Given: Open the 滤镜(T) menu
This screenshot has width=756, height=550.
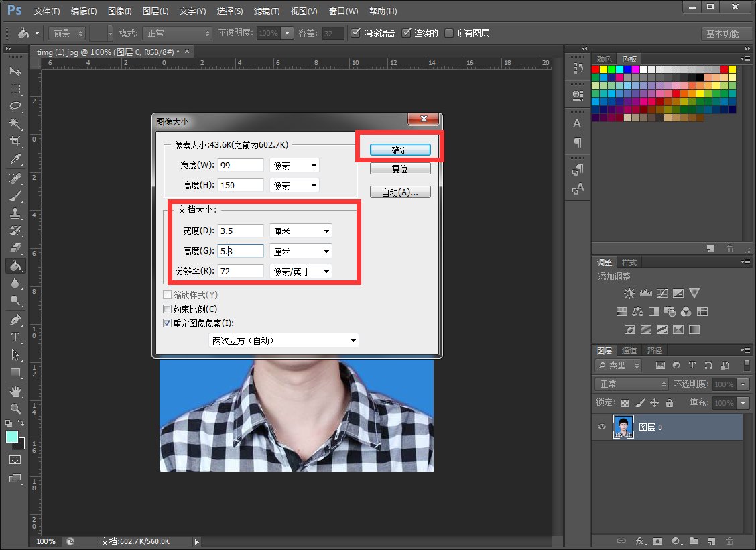Looking at the screenshot, I should pos(267,11).
